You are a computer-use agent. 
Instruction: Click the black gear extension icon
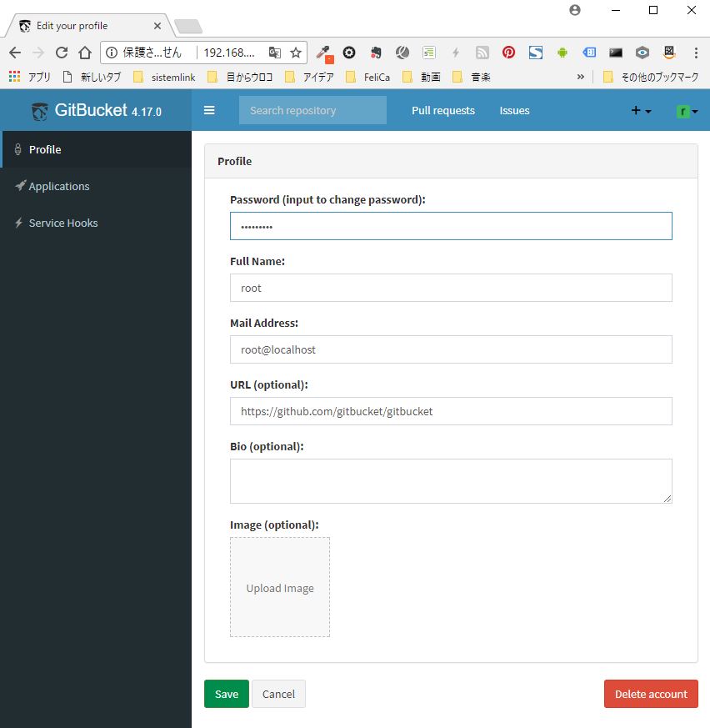pos(349,53)
